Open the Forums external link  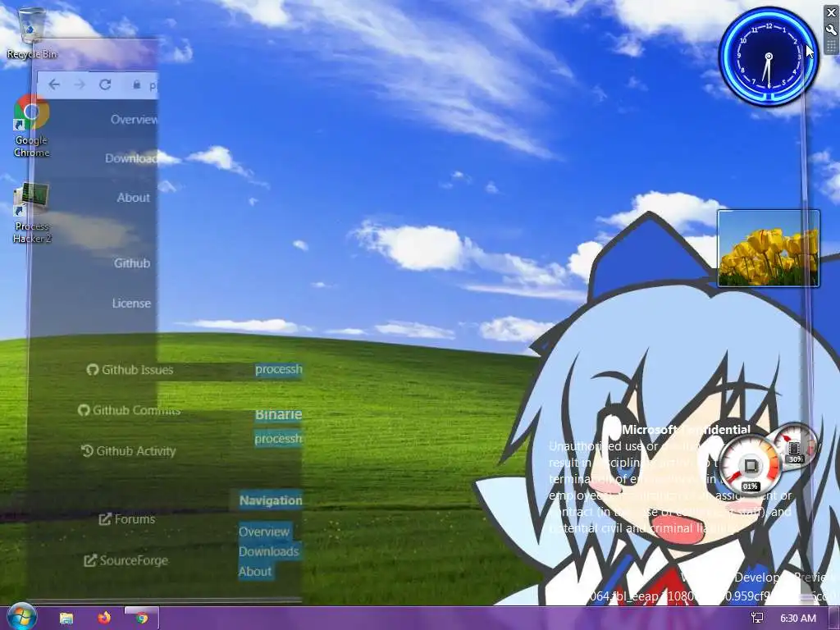[127, 519]
